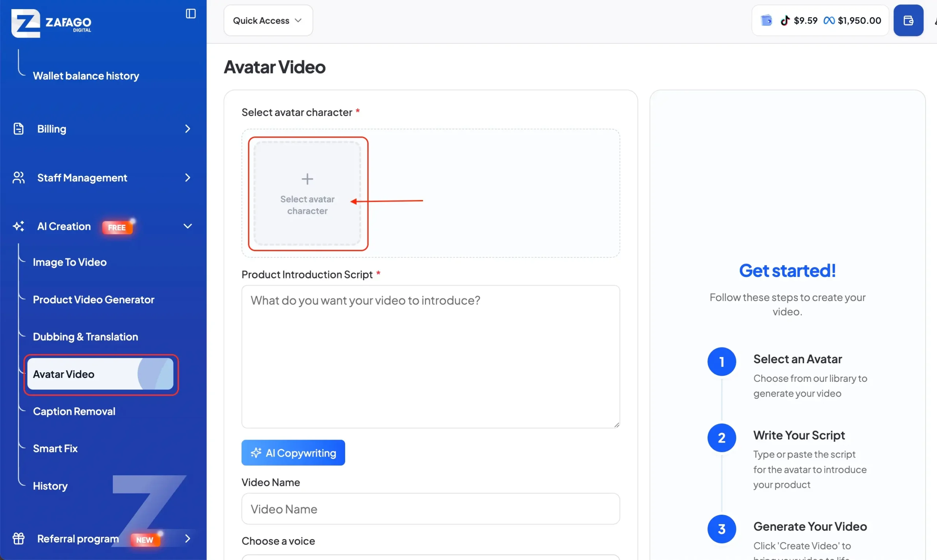Expand the Billing menu chevron
This screenshot has width=937, height=560.
[x=188, y=129]
